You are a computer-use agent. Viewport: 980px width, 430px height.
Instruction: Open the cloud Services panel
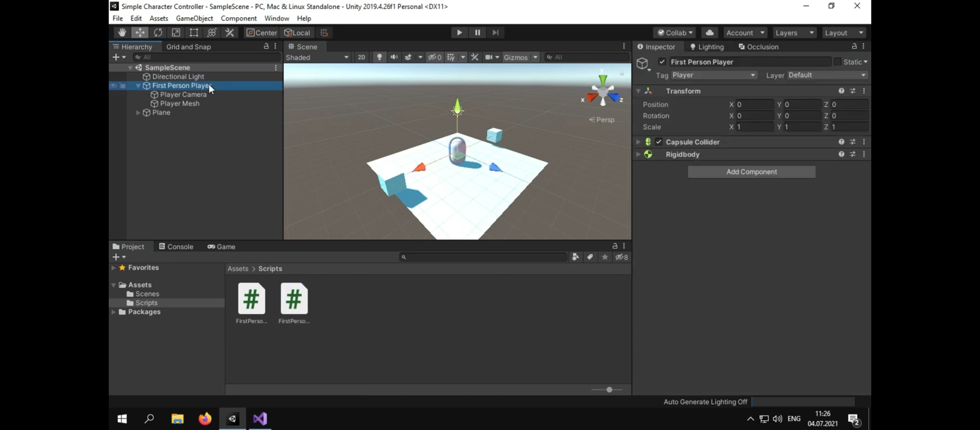tap(710, 33)
